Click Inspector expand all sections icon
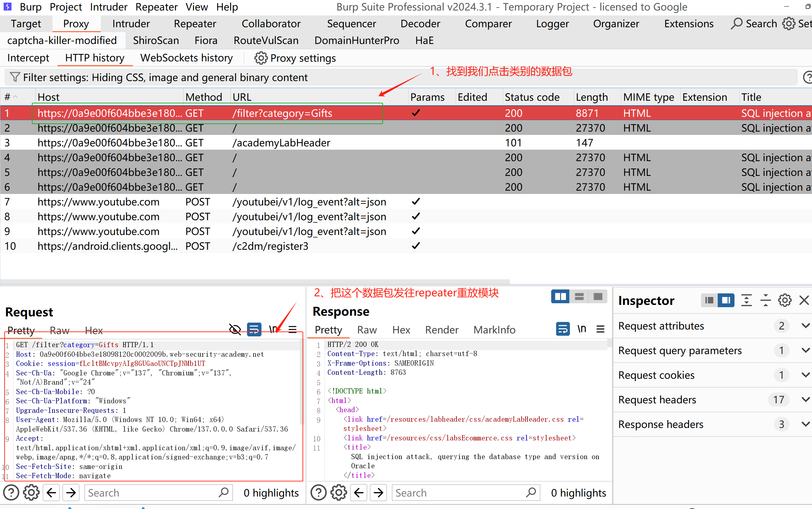The width and height of the screenshot is (812, 509). pyautogui.click(x=746, y=300)
